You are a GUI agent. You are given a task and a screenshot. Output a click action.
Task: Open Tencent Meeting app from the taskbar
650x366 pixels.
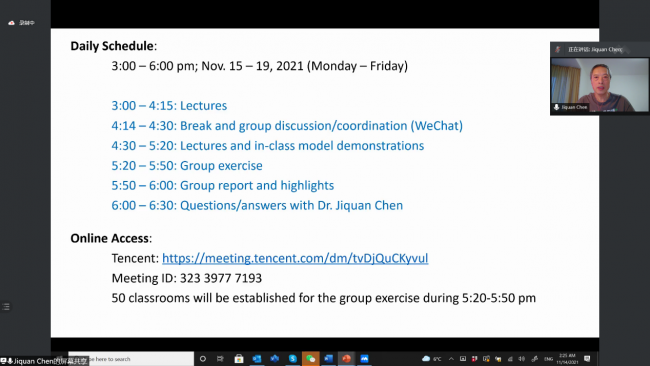364,359
